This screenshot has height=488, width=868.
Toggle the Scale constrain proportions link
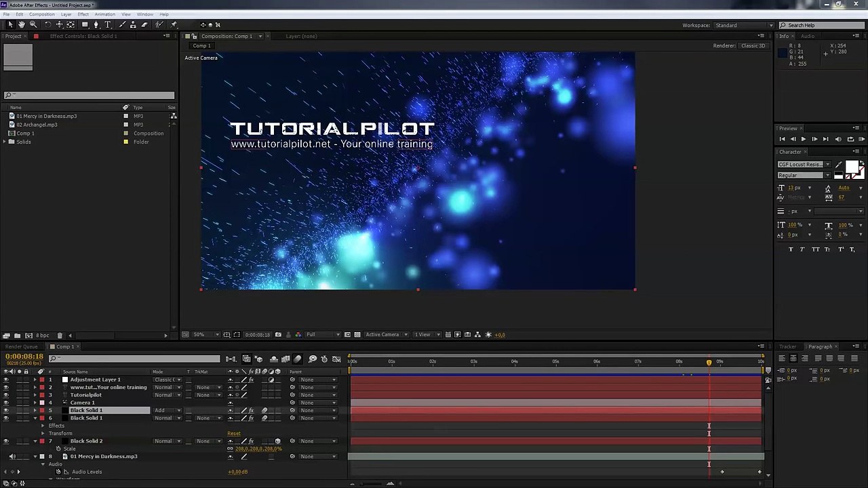tap(230, 449)
